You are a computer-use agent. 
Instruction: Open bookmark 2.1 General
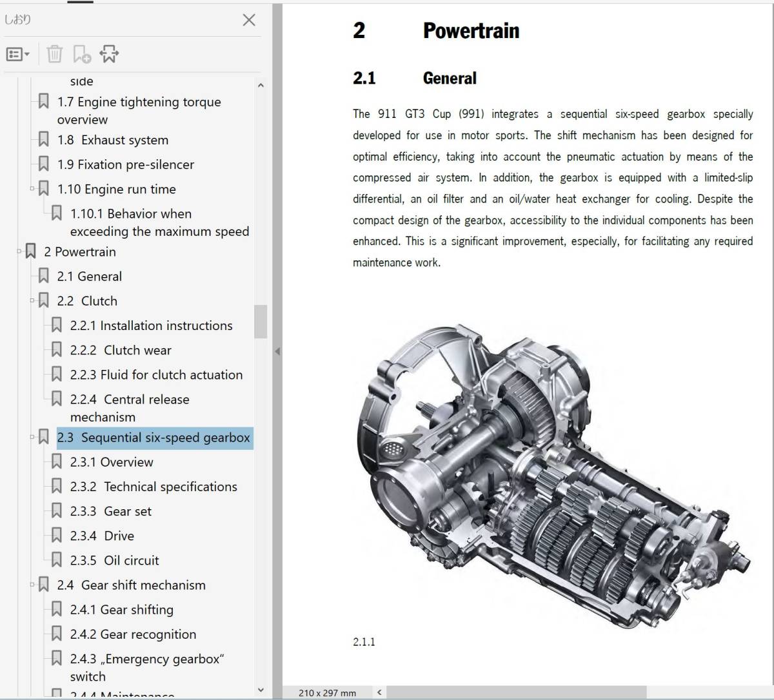(x=89, y=276)
